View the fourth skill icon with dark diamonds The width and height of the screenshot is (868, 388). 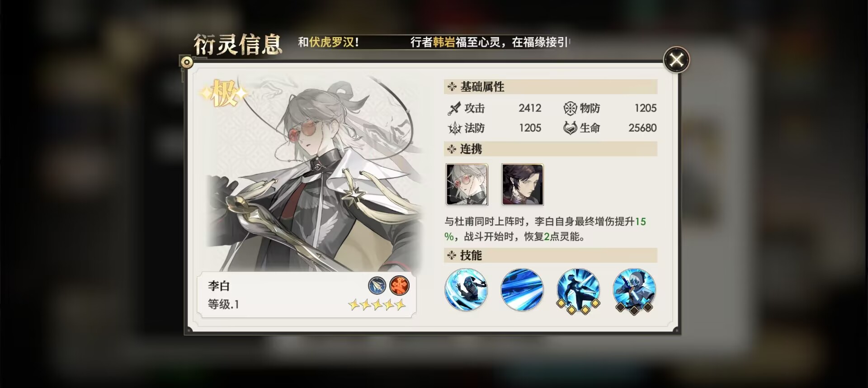(x=634, y=290)
